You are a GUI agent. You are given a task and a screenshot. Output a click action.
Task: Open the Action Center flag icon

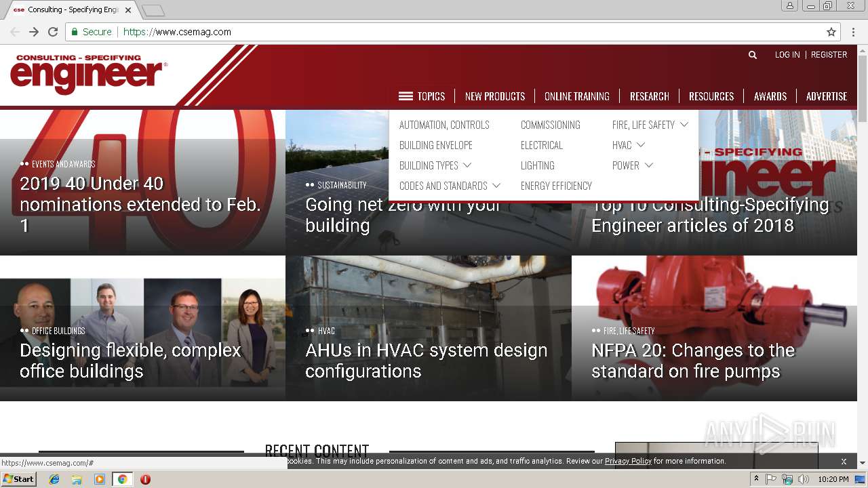pyautogui.click(x=771, y=479)
